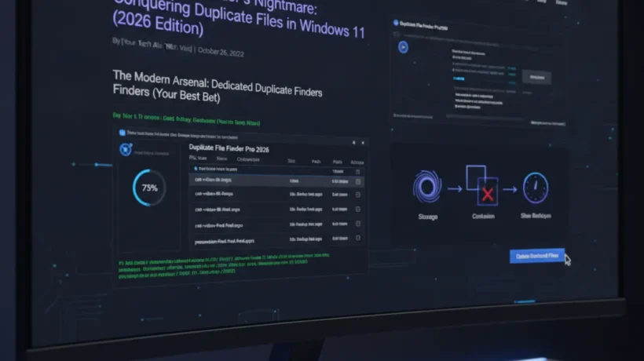The width and height of the screenshot is (644, 361).
Task: Click the Name column header
Action: 221,159
